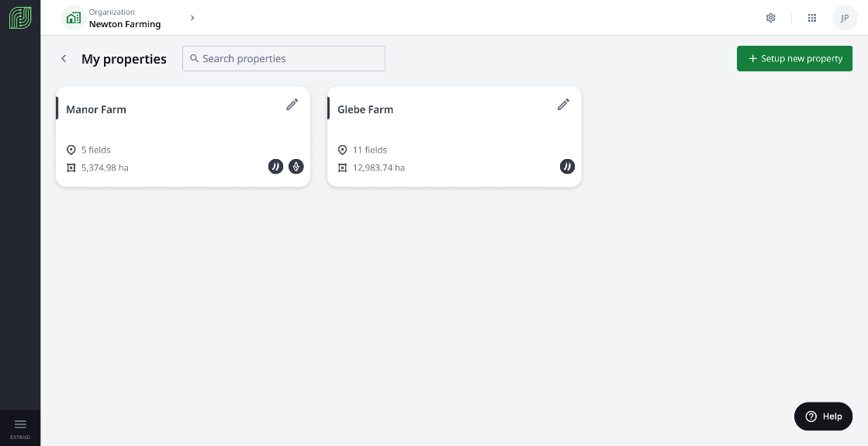The width and height of the screenshot is (868, 446).
Task: Open the apps grid menu
Action: click(812, 18)
